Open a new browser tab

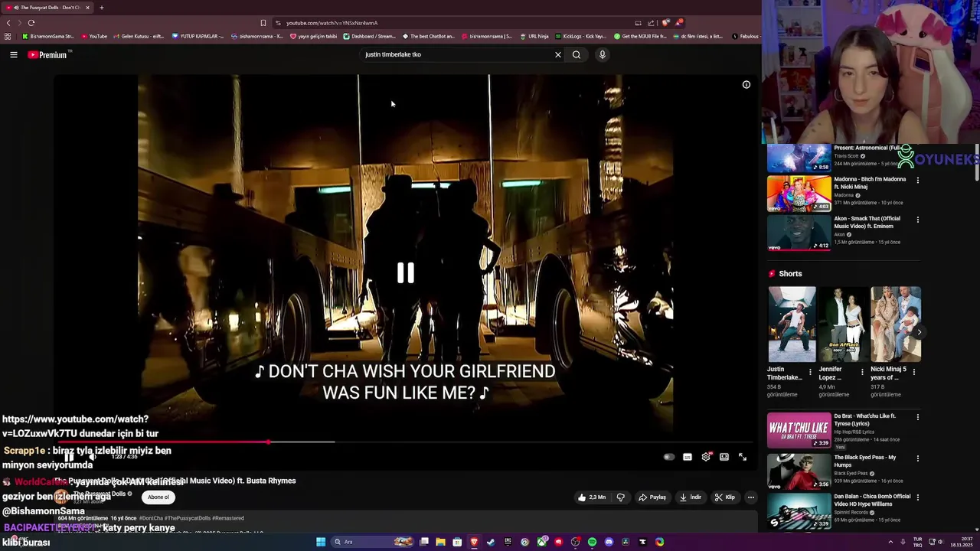101,8
